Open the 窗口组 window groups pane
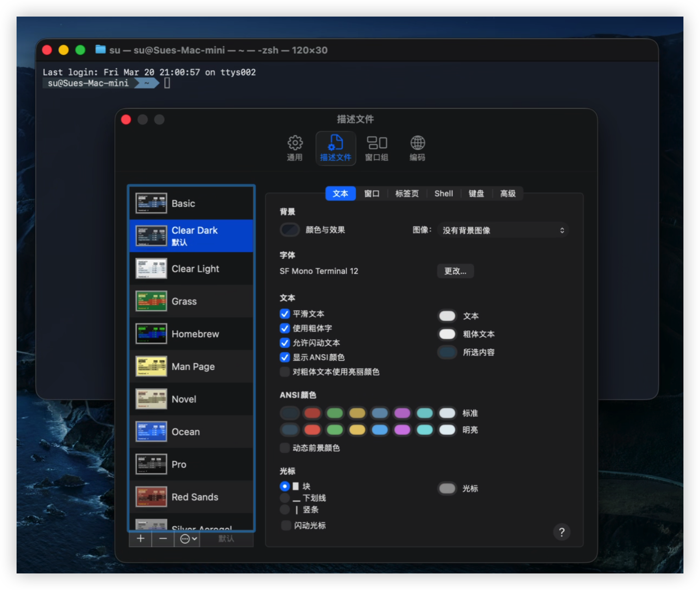Image resolution: width=700 pixels, height=590 pixels. [376, 148]
